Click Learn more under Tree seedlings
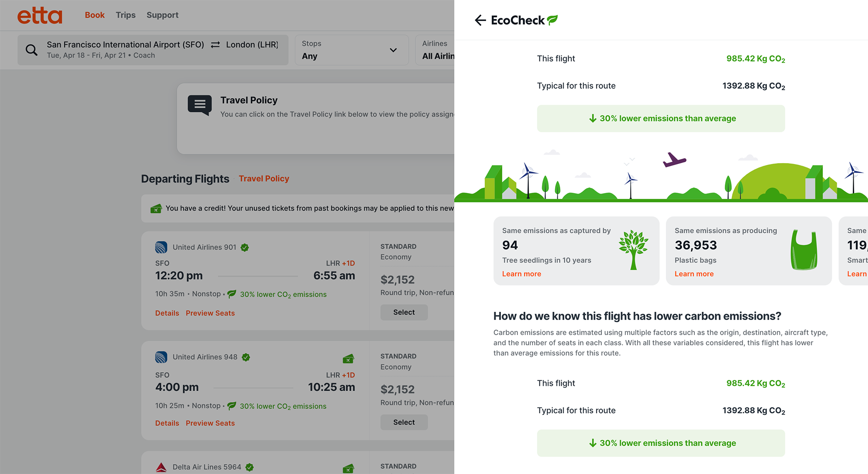Image resolution: width=868 pixels, height=474 pixels. point(521,274)
